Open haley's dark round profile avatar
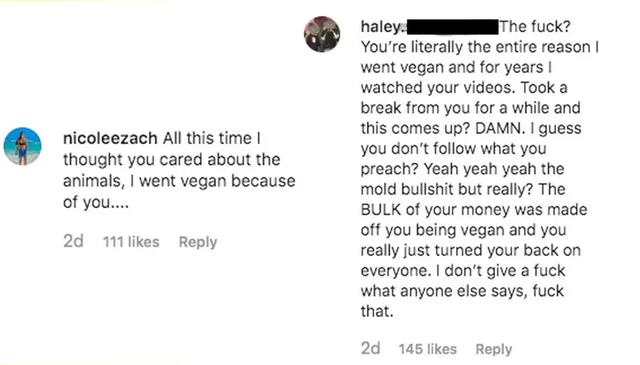 [x=322, y=34]
